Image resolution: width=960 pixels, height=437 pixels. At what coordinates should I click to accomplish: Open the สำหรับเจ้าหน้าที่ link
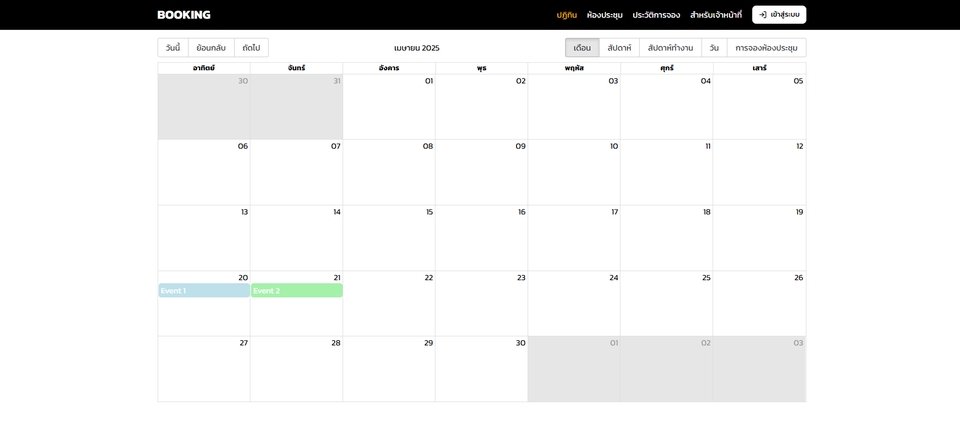click(716, 15)
